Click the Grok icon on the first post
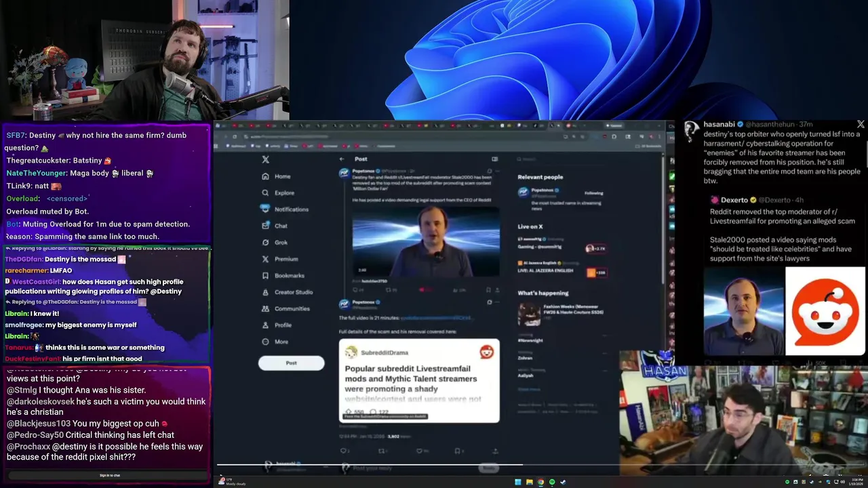 pos(488,171)
